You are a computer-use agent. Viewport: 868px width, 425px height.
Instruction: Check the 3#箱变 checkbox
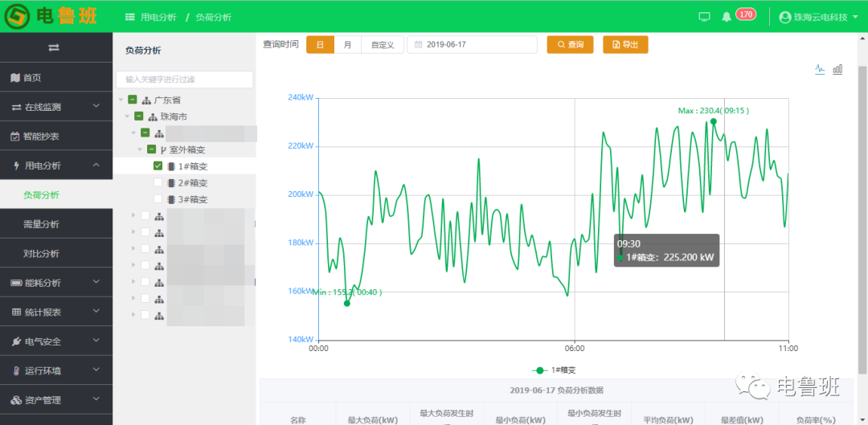(x=158, y=200)
